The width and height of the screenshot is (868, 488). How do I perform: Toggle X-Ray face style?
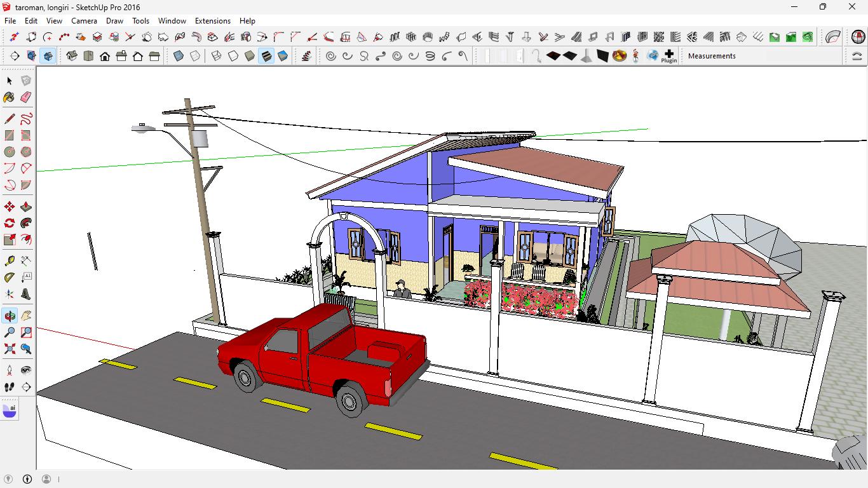(179, 56)
